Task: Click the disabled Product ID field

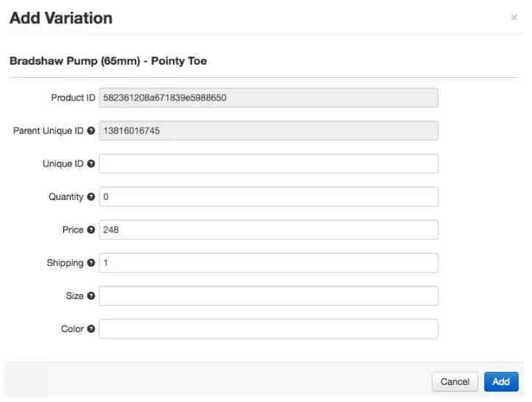Action: click(x=269, y=98)
